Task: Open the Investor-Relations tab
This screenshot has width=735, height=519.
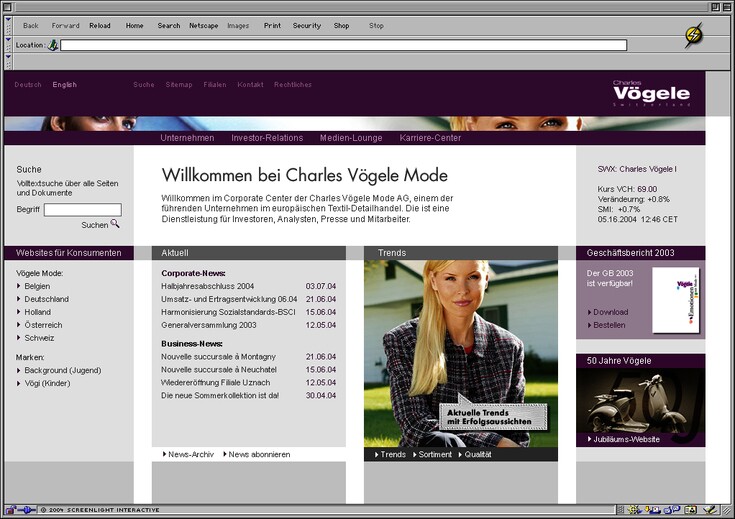Action: (267, 138)
